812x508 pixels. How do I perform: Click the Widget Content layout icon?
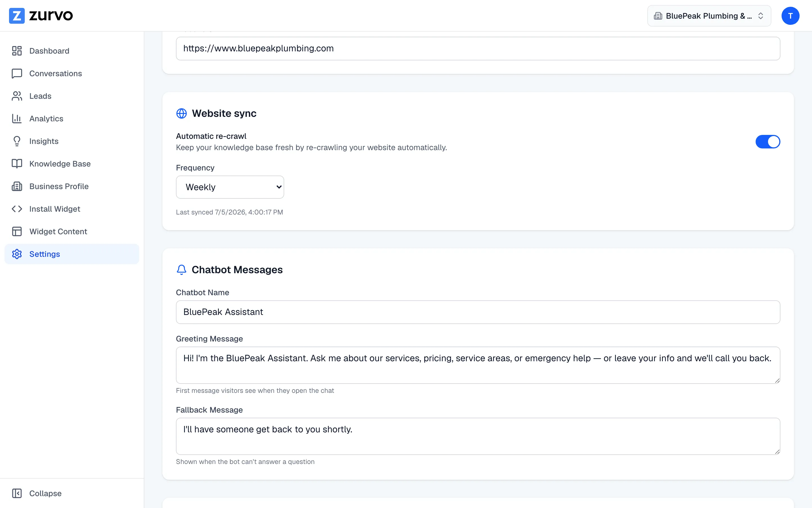tap(17, 231)
